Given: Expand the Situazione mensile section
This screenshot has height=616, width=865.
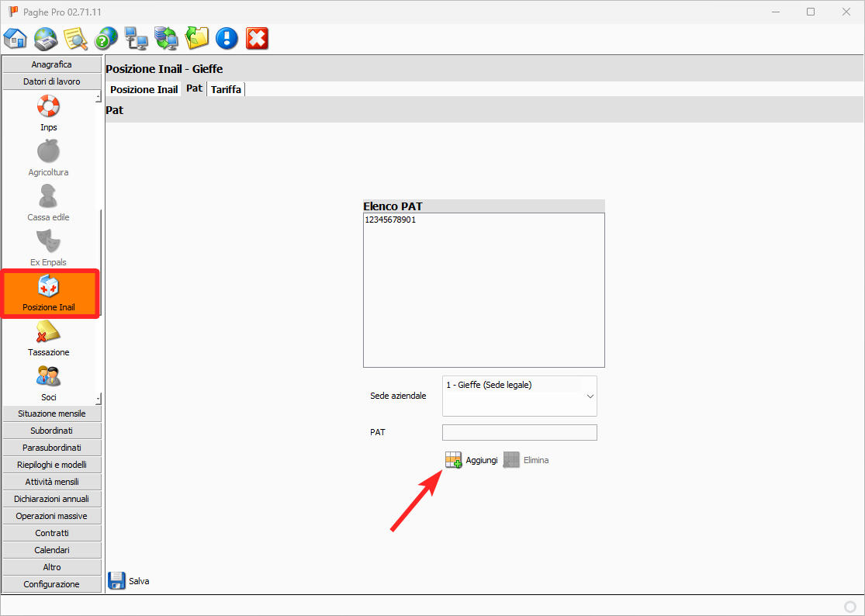Looking at the screenshot, I should [52, 414].
